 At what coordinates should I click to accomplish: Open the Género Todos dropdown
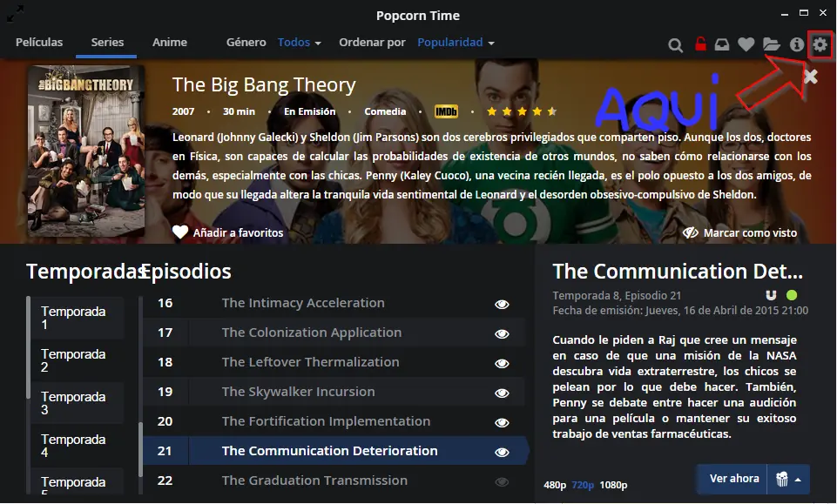(x=300, y=42)
